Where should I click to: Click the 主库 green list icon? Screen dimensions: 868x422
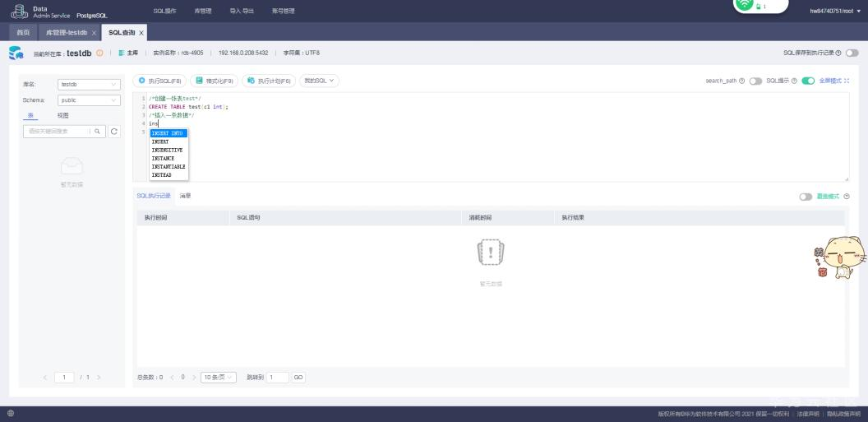click(x=122, y=53)
